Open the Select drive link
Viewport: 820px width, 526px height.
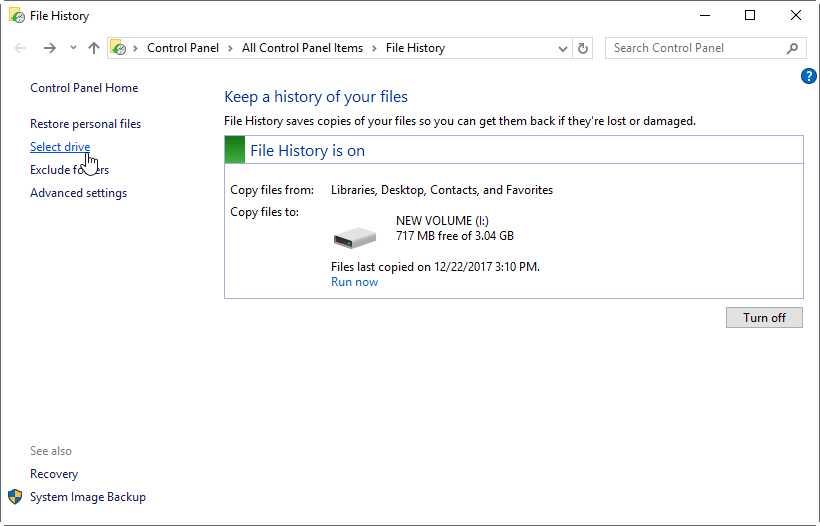click(60, 147)
